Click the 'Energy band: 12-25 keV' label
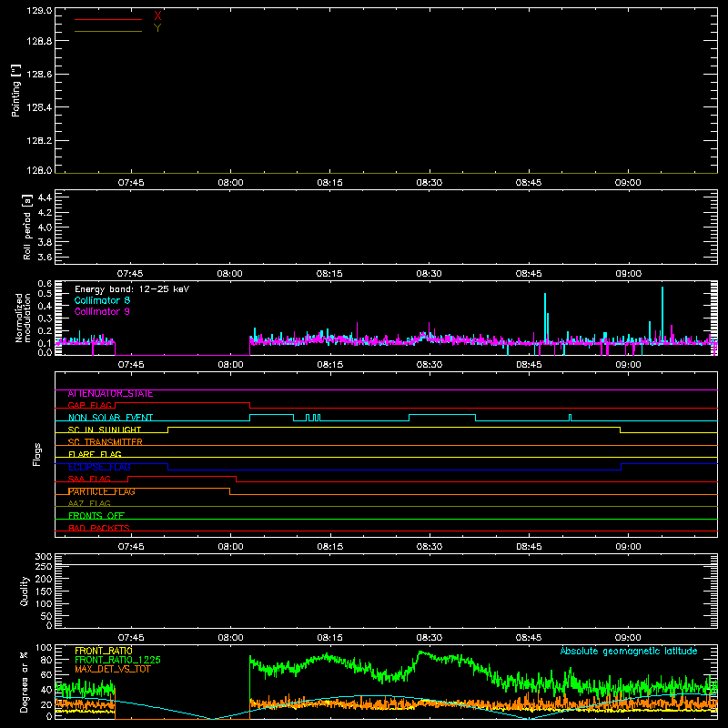Image resolution: width=728 pixels, height=728 pixels. pos(132,289)
